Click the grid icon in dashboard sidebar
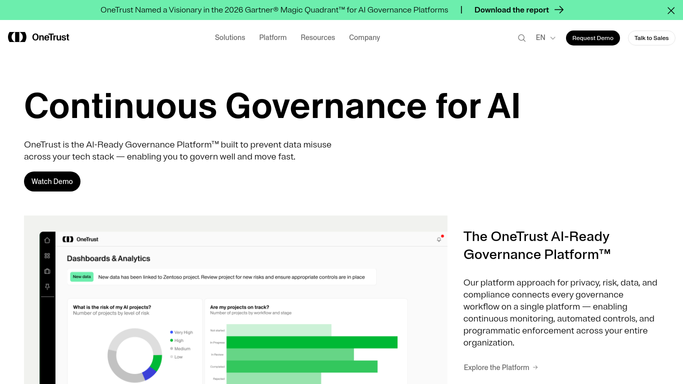683x384 pixels. pos(47,256)
